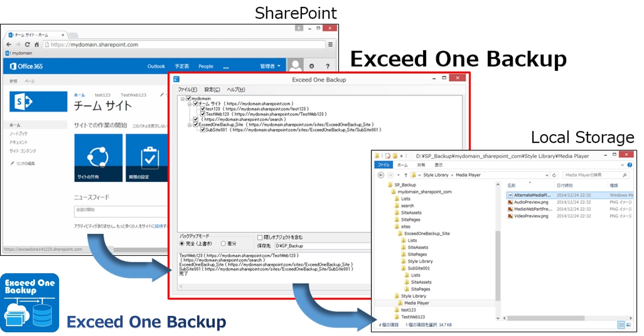The height and width of the screenshot is (336, 644).
Task: Click the user avatar in Office 365 bar
Action: pyautogui.click(x=295, y=66)
